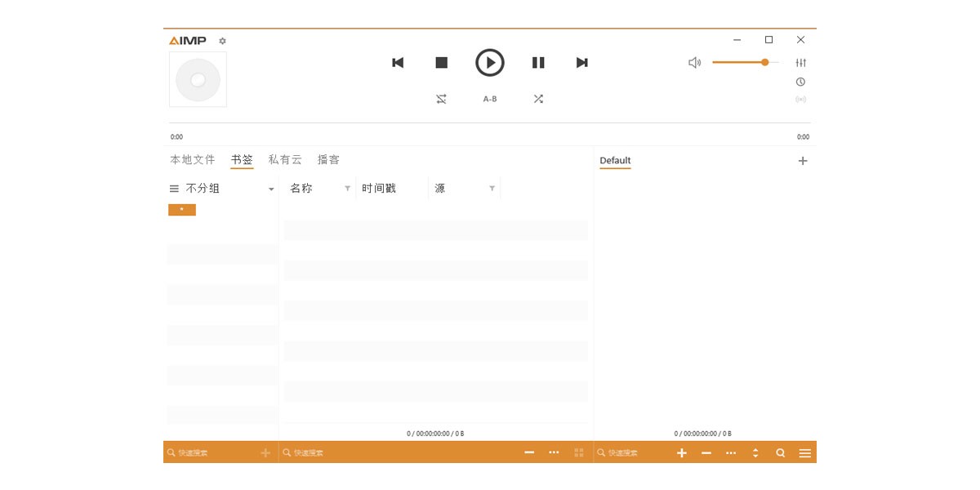The width and height of the screenshot is (980, 490).
Task: Toggle the A-B loop control
Action: click(490, 98)
